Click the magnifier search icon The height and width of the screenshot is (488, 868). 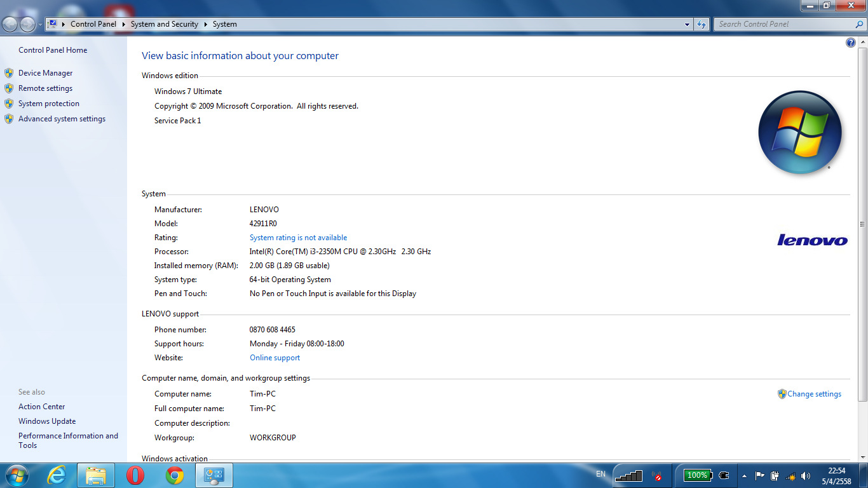(x=860, y=24)
